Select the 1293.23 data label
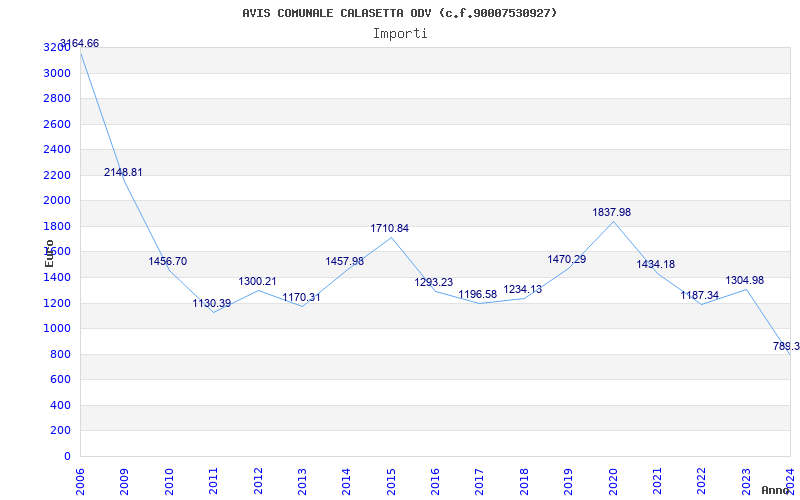The height and width of the screenshot is (500, 800). (434, 282)
